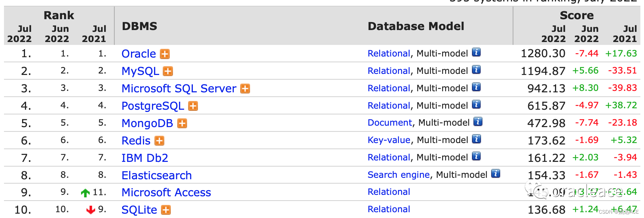This screenshot has width=644, height=218.
Task: Click the Search engine model link
Action: click(399, 175)
